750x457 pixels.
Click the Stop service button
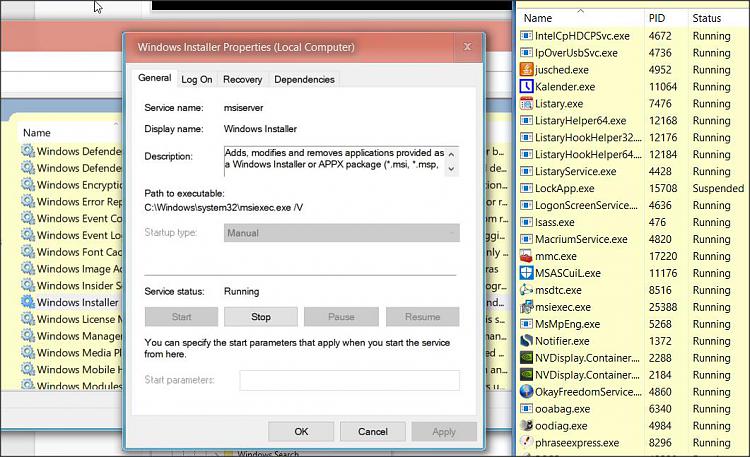261,317
